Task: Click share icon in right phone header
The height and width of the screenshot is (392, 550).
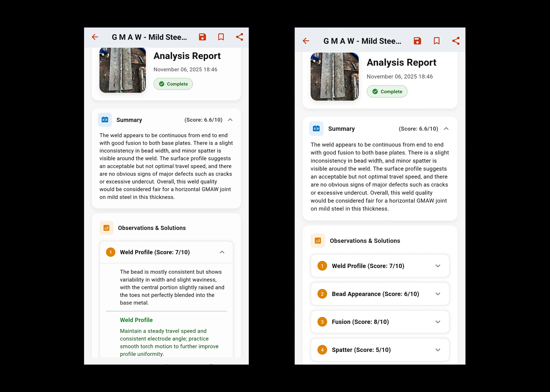Action: point(456,41)
